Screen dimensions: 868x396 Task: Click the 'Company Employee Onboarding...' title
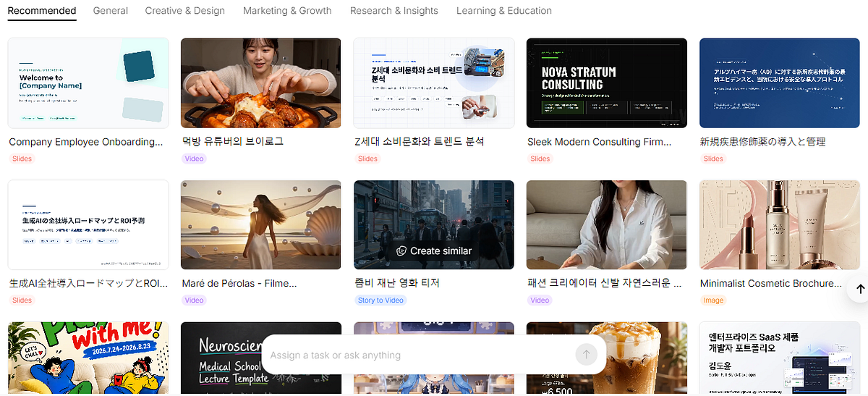pos(86,142)
